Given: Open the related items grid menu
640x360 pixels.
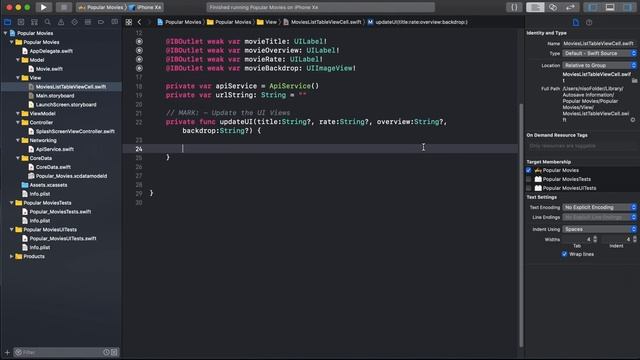Looking at the screenshot, I should point(129,22).
